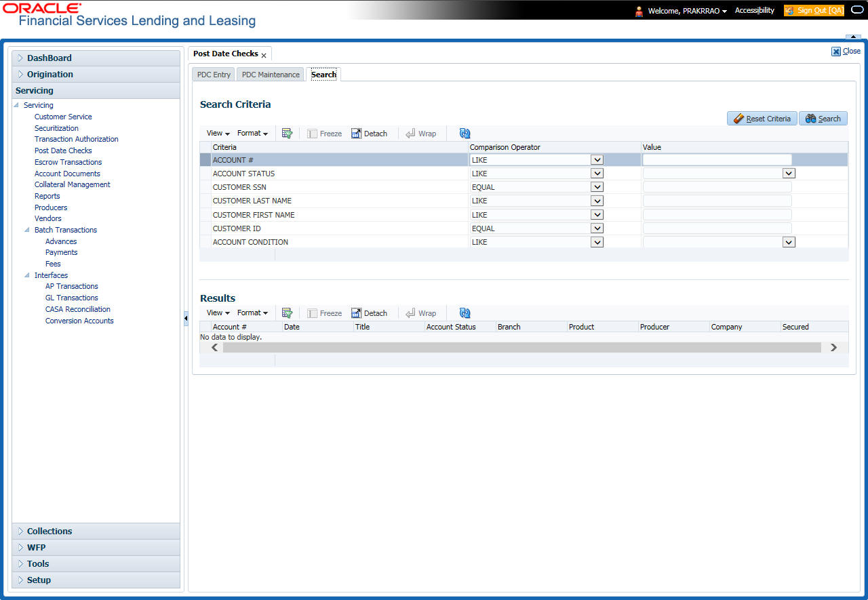Viewport: 868px width, 600px height.
Task: Open Customer Service in navigation tree
Action: coord(63,117)
